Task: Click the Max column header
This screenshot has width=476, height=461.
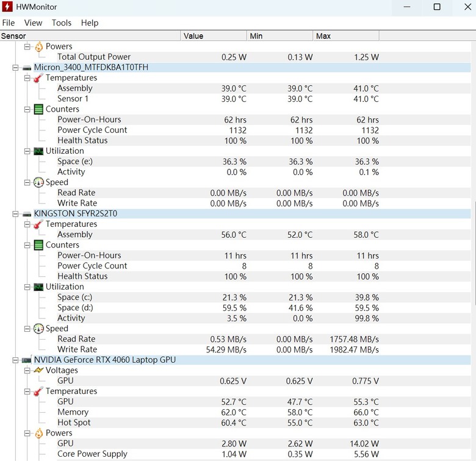Action: point(346,36)
